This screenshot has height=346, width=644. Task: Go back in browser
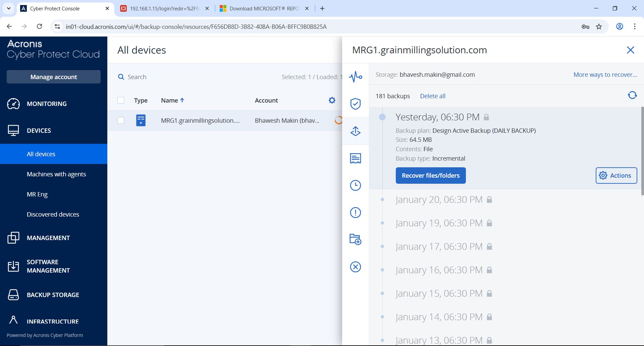tap(9, 26)
